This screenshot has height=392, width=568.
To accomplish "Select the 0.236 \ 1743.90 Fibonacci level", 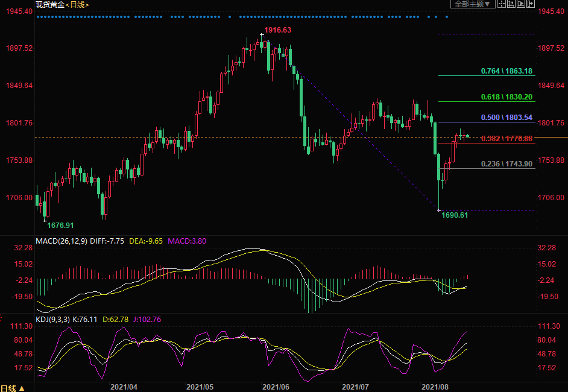I will click(x=506, y=164).
